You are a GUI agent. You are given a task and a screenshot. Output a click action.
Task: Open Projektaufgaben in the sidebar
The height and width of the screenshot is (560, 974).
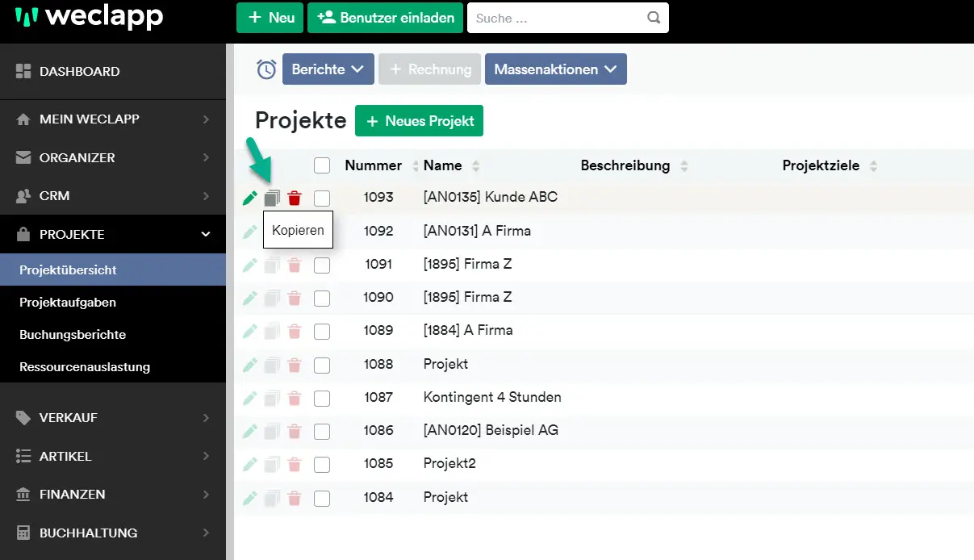(x=68, y=303)
